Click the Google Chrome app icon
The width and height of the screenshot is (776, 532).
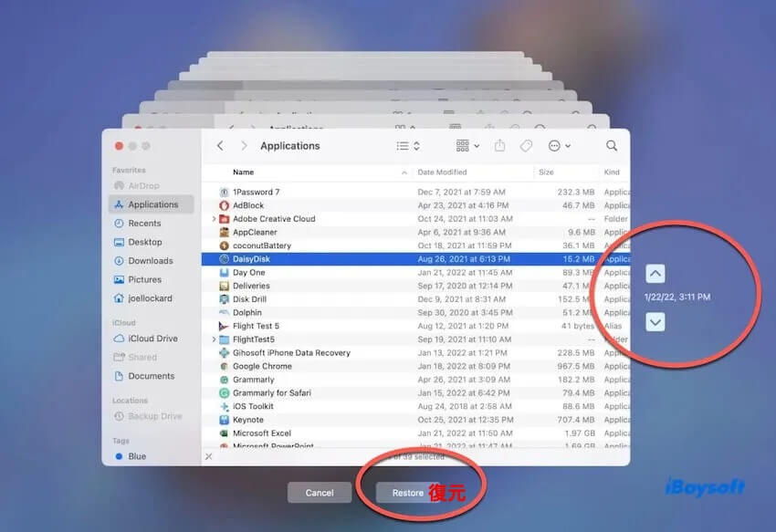[225, 366]
